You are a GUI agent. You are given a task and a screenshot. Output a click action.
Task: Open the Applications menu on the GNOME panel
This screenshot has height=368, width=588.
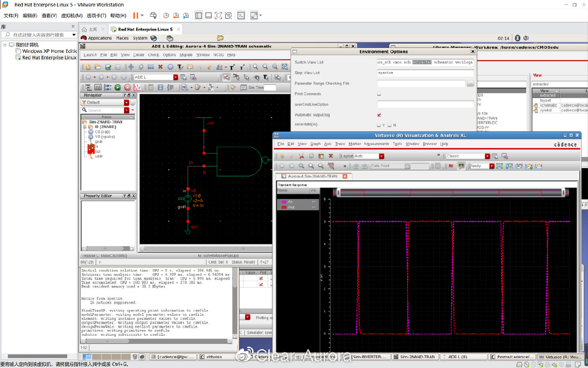click(x=99, y=38)
